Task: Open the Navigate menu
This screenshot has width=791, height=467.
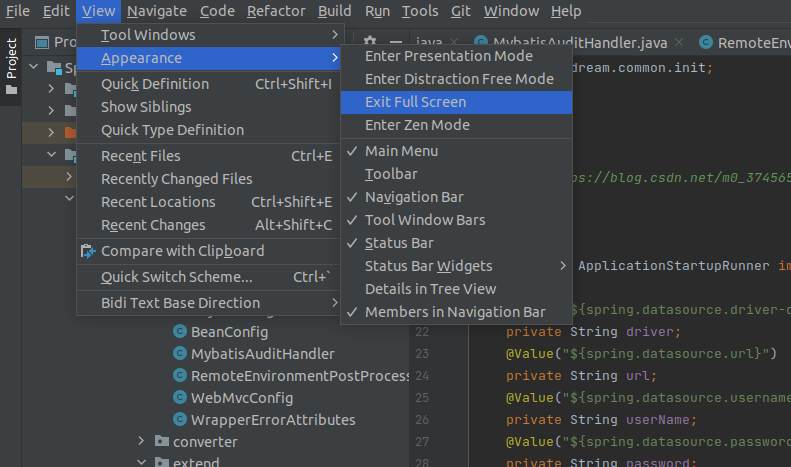Action: pyautogui.click(x=156, y=11)
